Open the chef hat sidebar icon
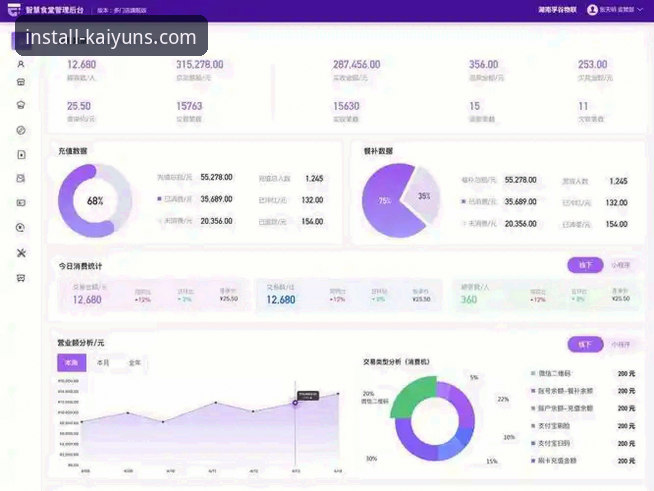 [21, 105]
